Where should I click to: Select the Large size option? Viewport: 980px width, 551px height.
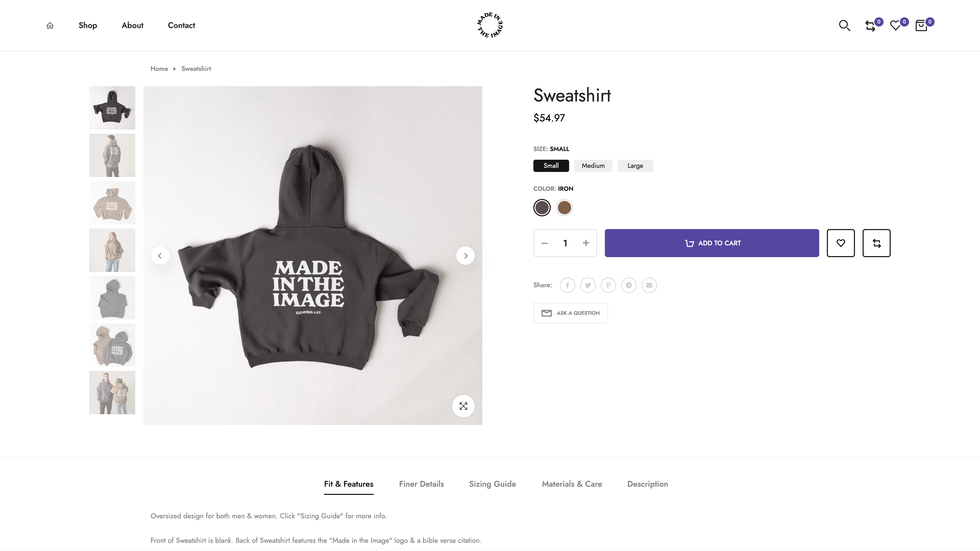pos(635,165)
